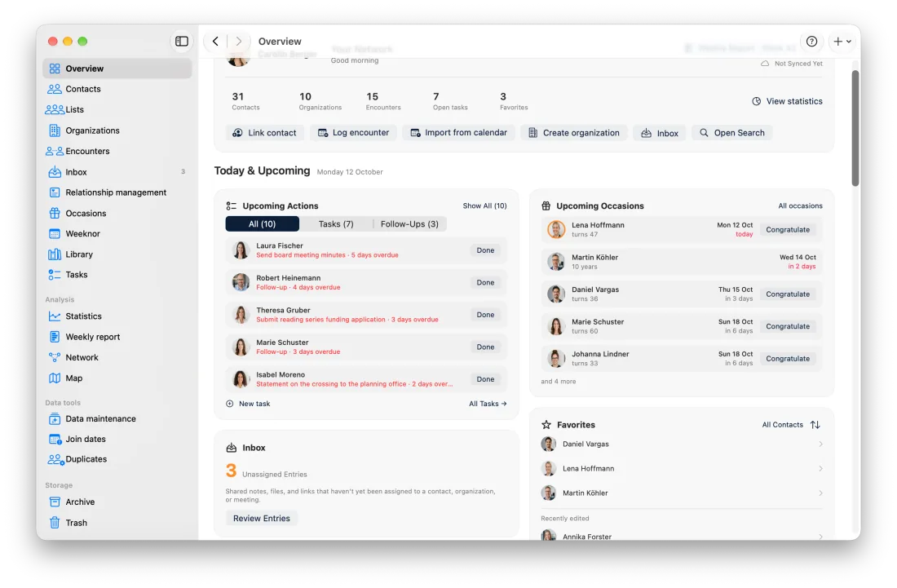Image resolution: width=897 pixels, height=588 pixels.
Task: Congratulate Johanna Lindner
Action: [788, 359]
